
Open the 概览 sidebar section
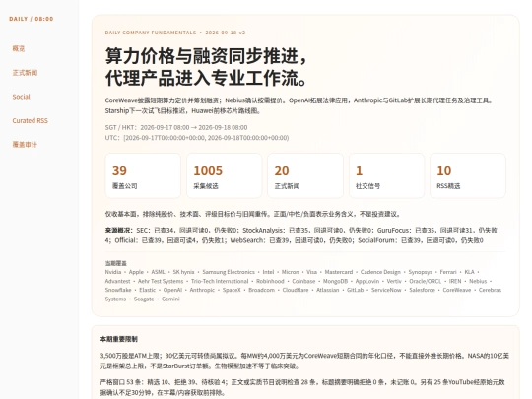pos(19,48)
